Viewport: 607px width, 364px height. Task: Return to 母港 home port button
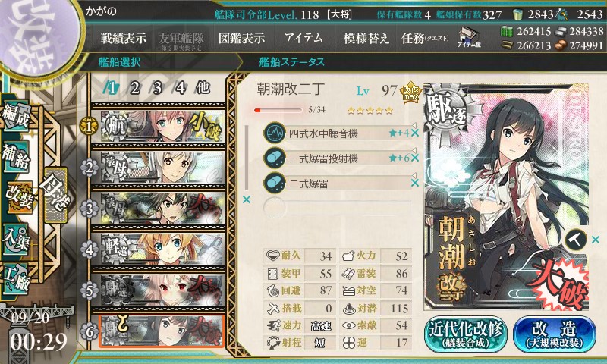point(55,195)
